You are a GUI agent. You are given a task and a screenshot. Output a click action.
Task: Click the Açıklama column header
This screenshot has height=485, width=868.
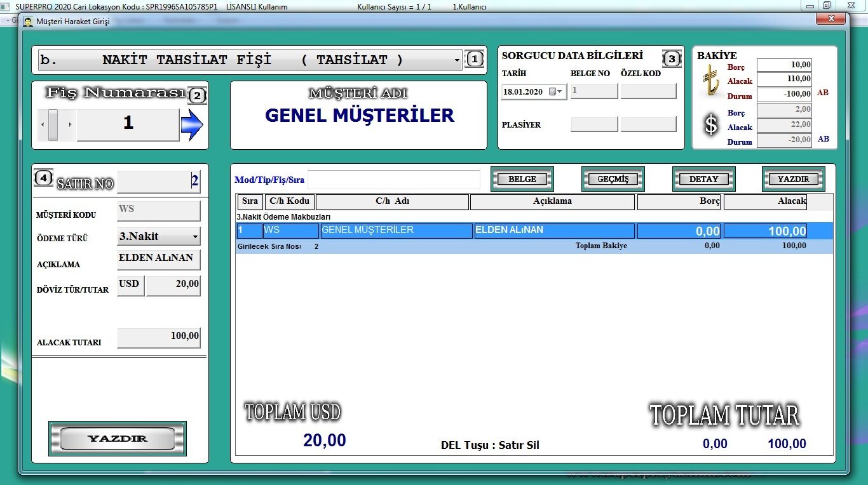(552, 202)
